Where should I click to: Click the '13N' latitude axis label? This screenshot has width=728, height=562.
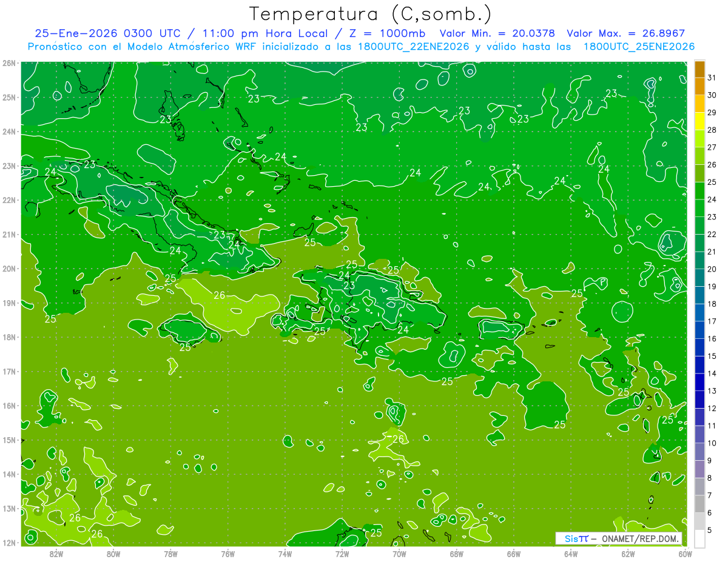tap(8, 509)
